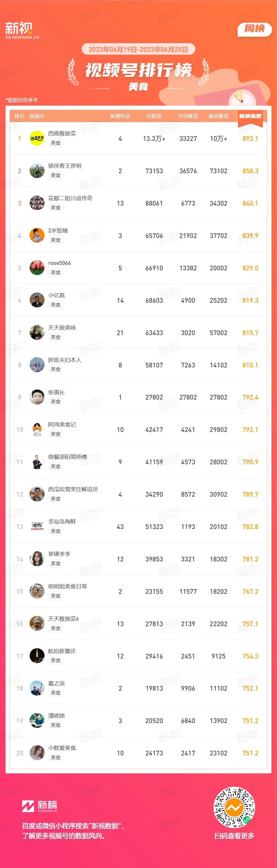Click 航拍新重庆 night tower avatar
The height and width of the screenshot is (868, 277).
coord(37,656)
